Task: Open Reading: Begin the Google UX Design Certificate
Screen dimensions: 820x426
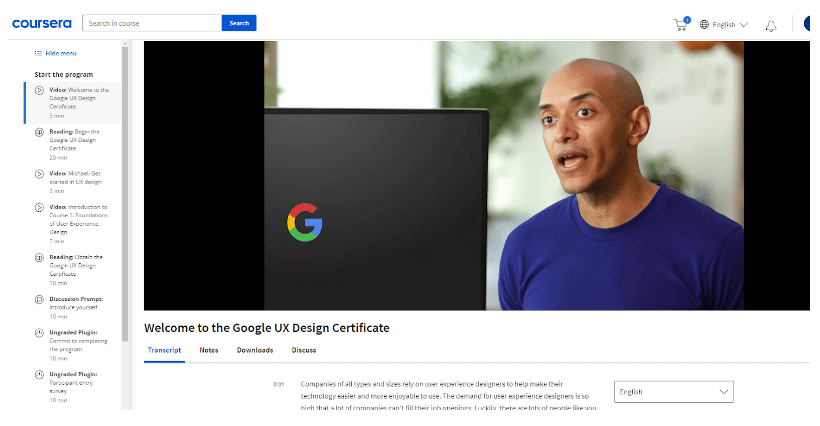Action: (73, 144)
